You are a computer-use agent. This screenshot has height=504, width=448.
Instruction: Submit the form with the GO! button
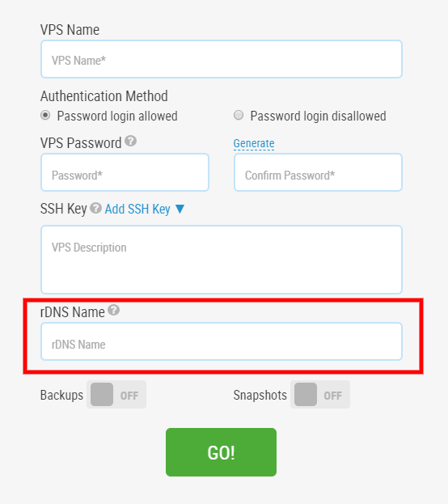point(221,452)
